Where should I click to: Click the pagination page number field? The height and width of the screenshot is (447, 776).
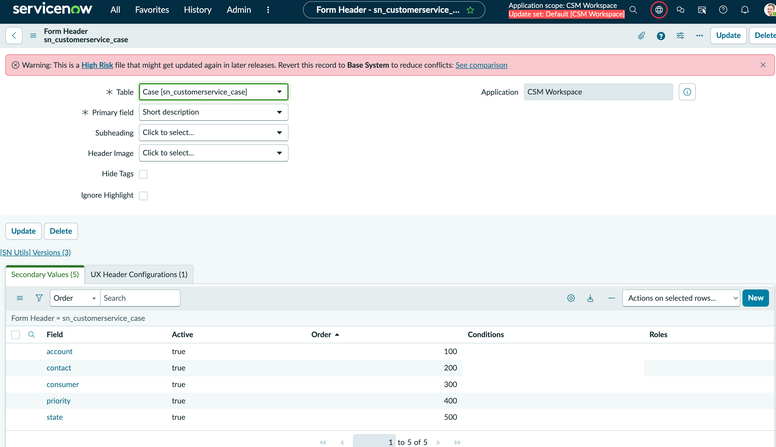click(375, 442)
